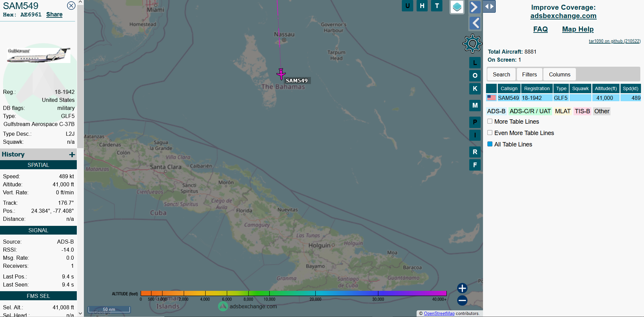The image size is (644, 317).
Task: Click the SAM549 map label
Action: [297, 80]
